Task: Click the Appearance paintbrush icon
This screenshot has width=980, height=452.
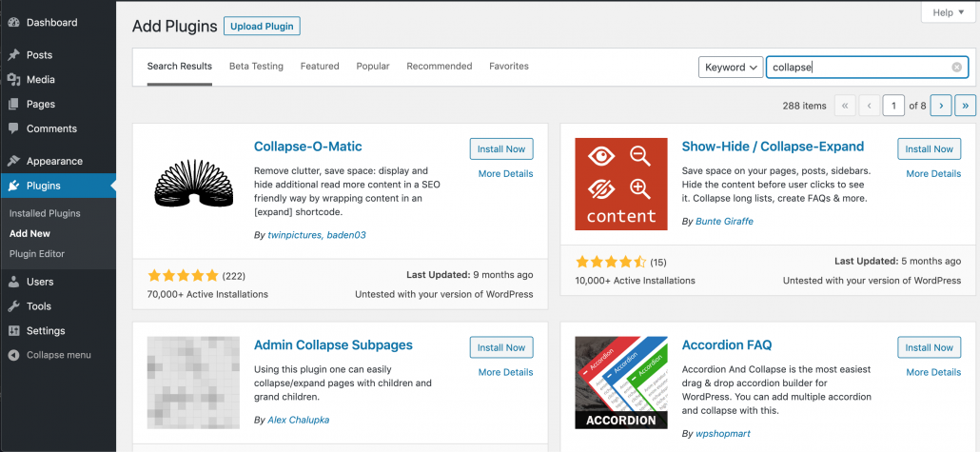Action: coord(13,162)
